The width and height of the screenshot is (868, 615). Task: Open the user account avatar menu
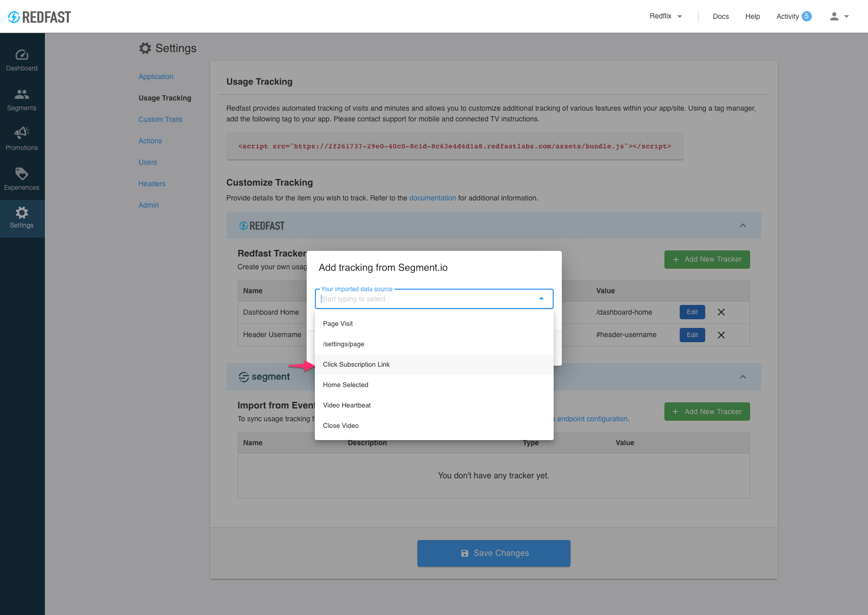(839, 16)
